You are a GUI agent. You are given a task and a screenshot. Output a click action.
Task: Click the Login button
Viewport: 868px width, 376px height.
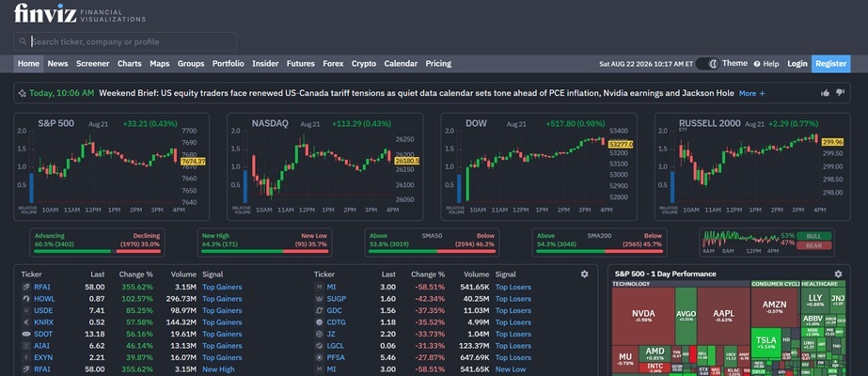click(797, 64)
